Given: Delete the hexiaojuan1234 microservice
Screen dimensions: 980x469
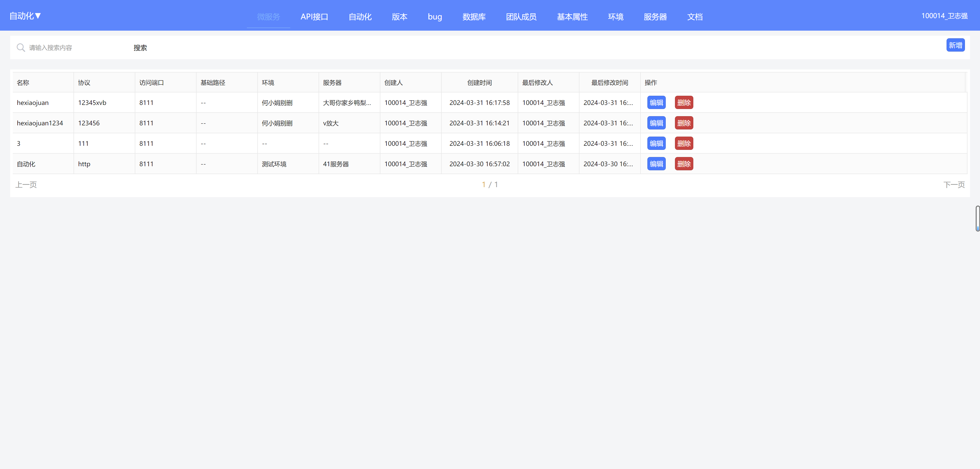Looking at the screenshot, I should tap(684, 123).
